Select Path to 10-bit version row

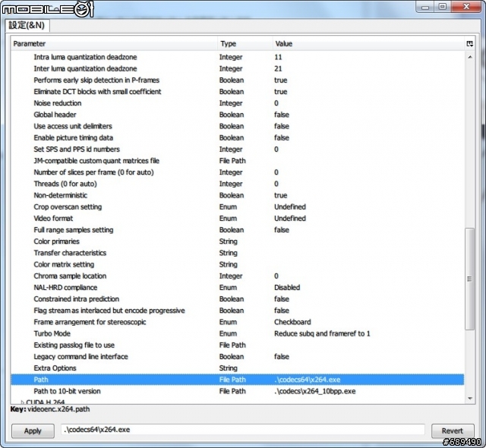click(238, 391)
